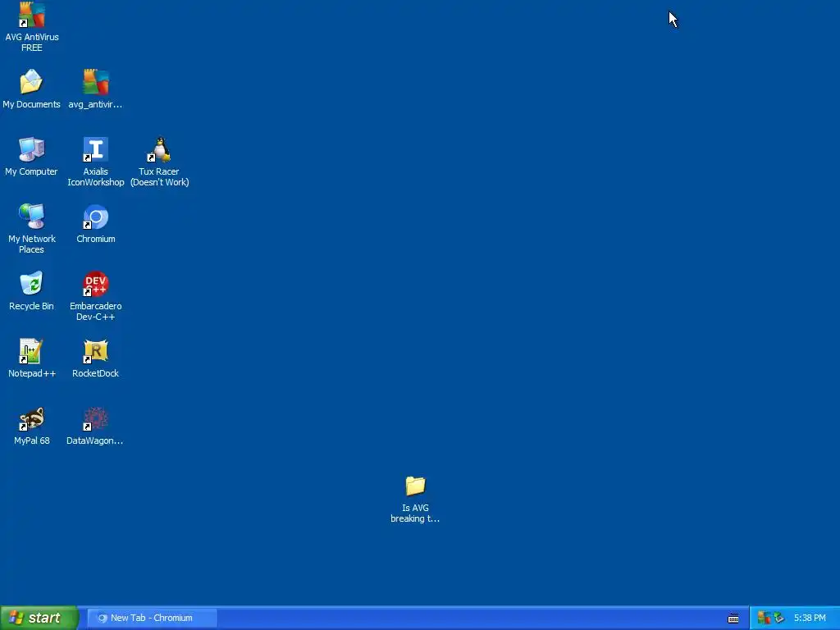Click the Safely Remove Hardware tray icon
The width and height of the screenshot is (840, 630).
coord(779,618)
